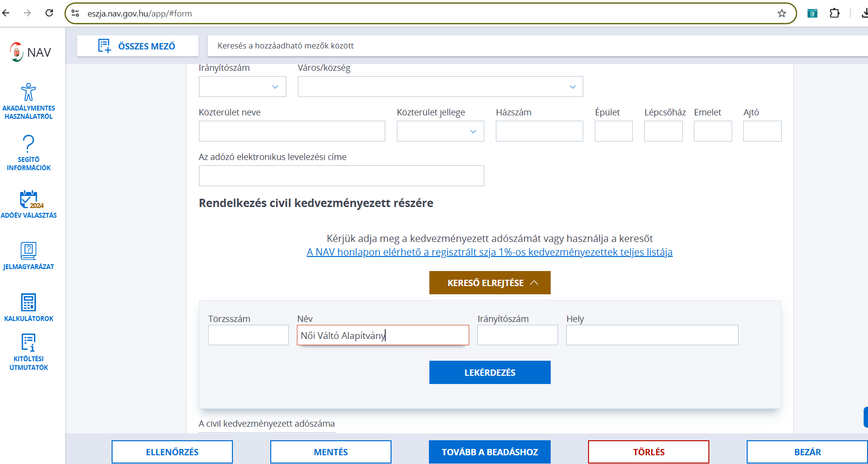Open the Kitöltési útmutatók guide icon
Viewport: 868px width, 464px height.
(x=29, y=342)
